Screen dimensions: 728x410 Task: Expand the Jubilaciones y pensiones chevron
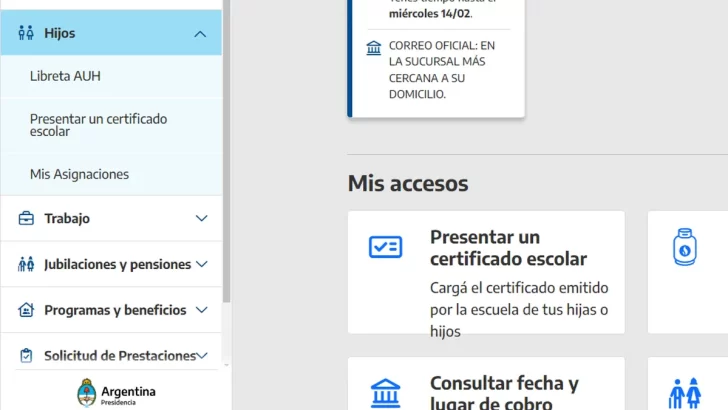pyautogui.click(x=201, y=264)
